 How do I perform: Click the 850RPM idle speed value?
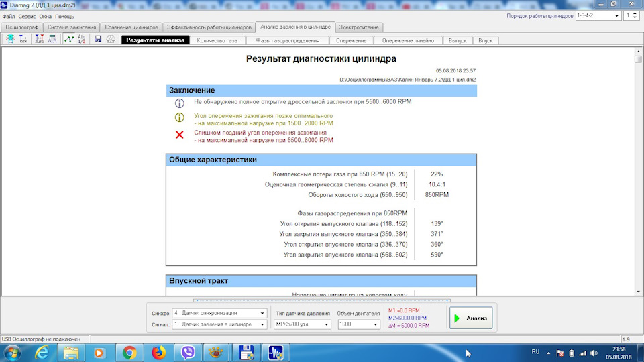point(437,195)
